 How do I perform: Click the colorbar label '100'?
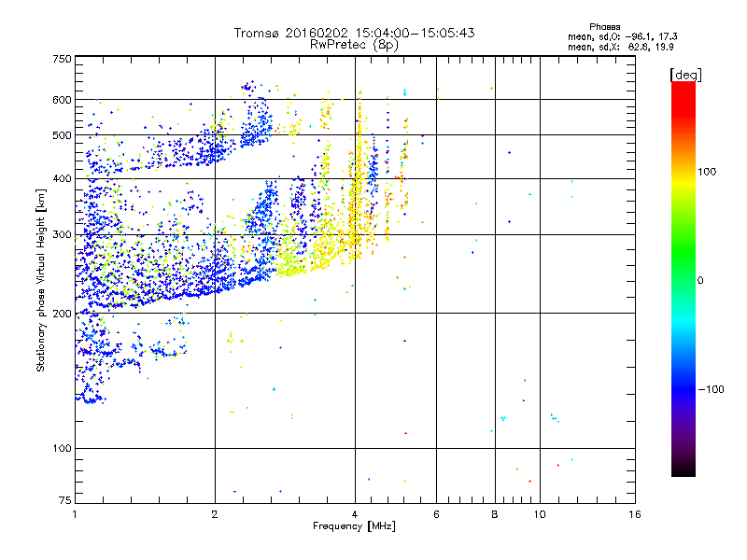707,172
